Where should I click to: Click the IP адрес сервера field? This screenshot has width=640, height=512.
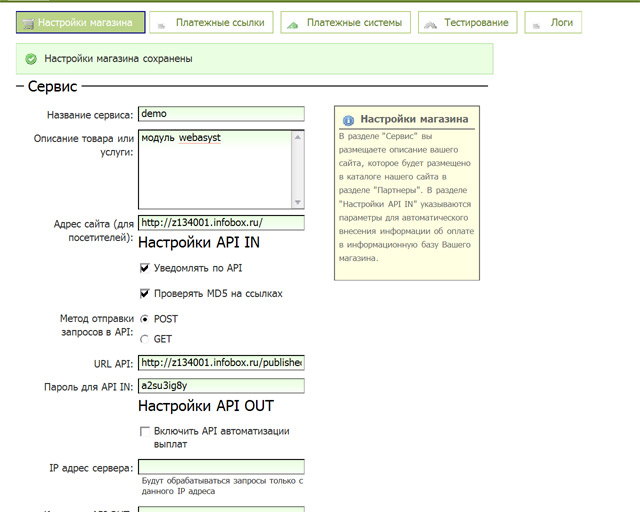[220, 467]
